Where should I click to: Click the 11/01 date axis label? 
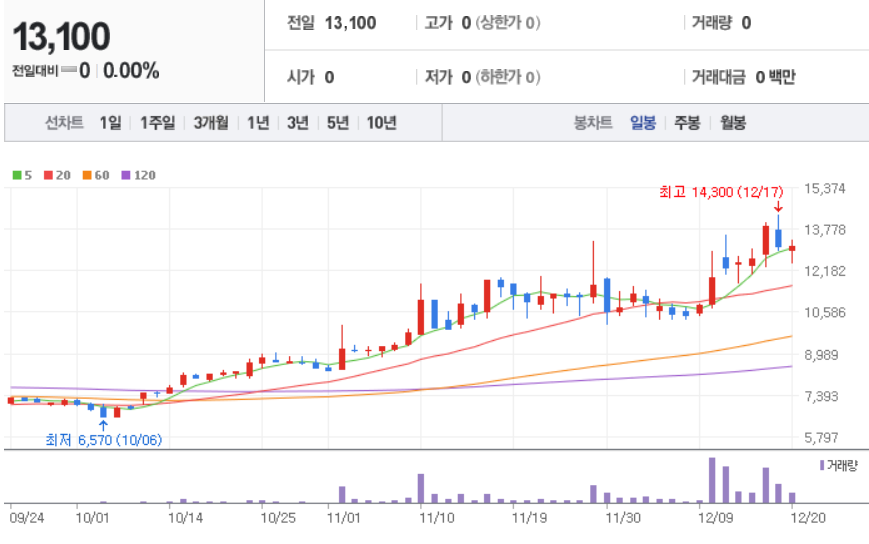click(344, 518)
